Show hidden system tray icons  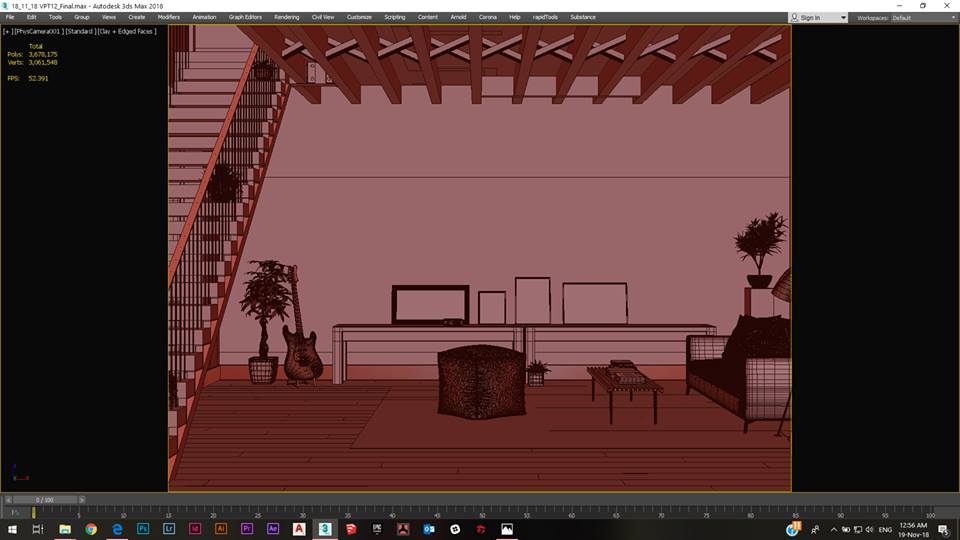[833, 529]
